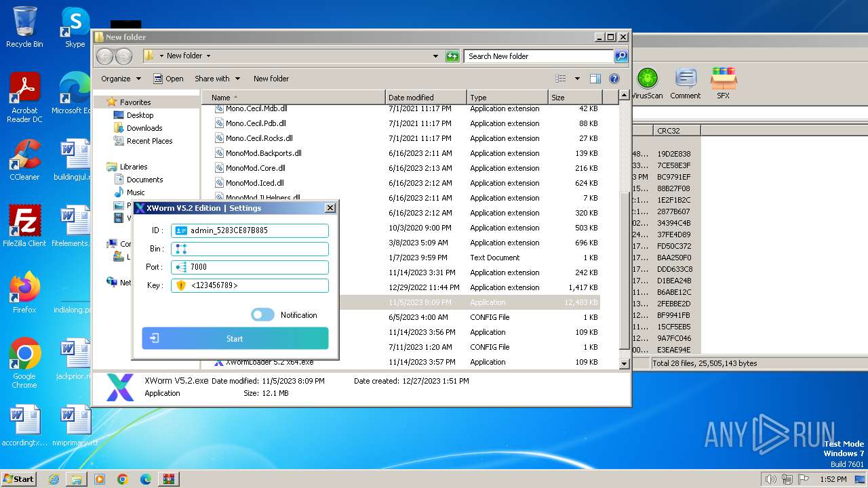Click Internet Explorer taskbar icon
The height and width of the screenshot is (488, 868).
click(x=54, y=479)
